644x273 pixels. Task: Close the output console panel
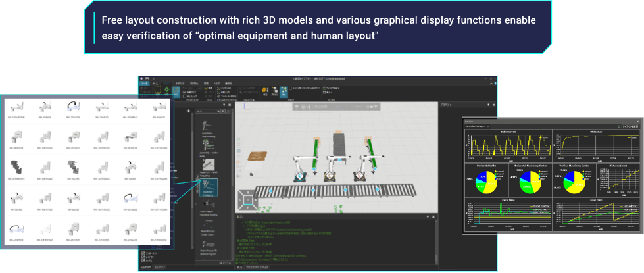pos(432,215)
